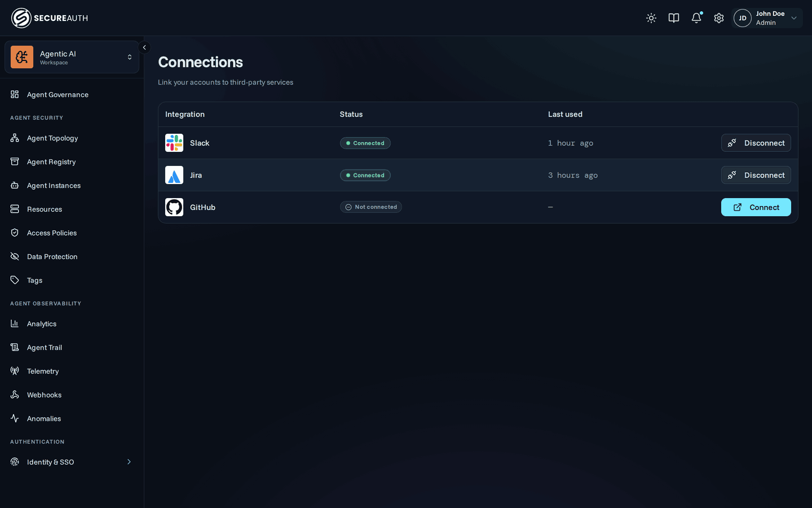Click the Connections page heading

(x=200, y=62)
